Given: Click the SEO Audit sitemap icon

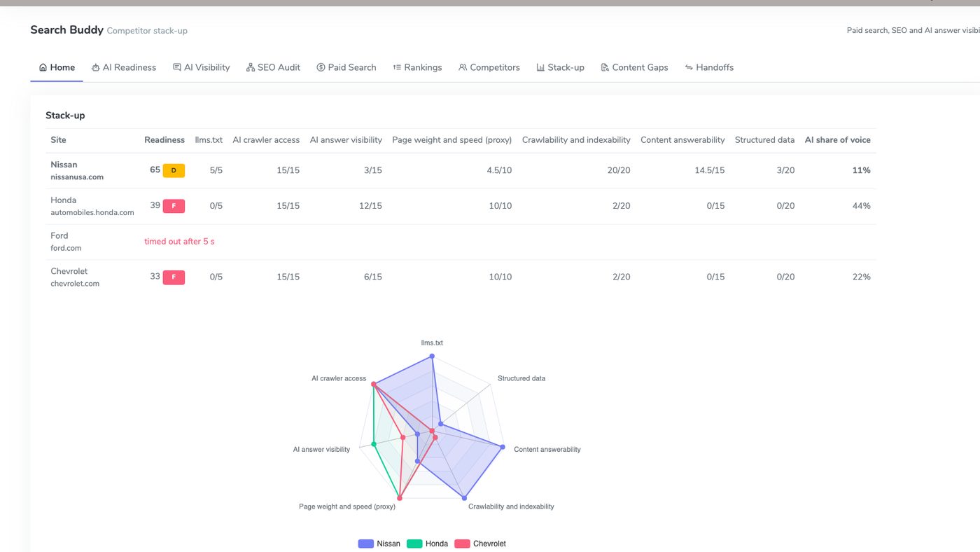Looking at the screenshot, I should 251,68.
